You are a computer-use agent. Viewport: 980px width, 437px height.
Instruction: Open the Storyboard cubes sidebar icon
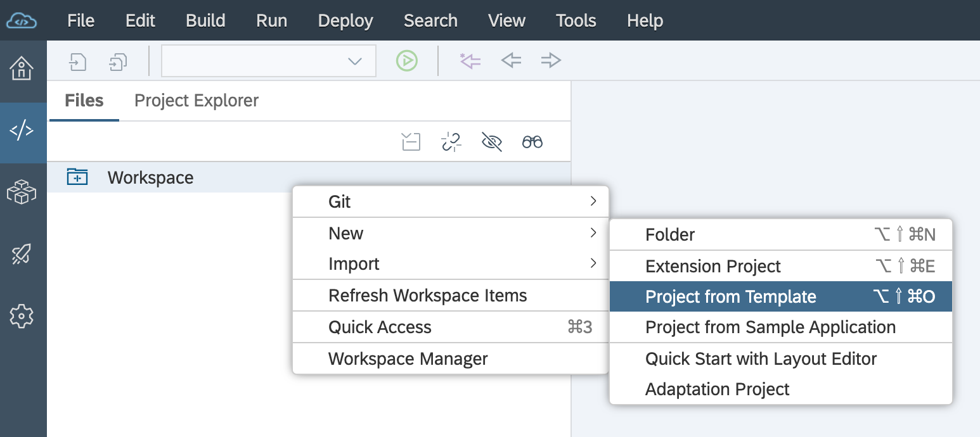click(x=22, y=192)
